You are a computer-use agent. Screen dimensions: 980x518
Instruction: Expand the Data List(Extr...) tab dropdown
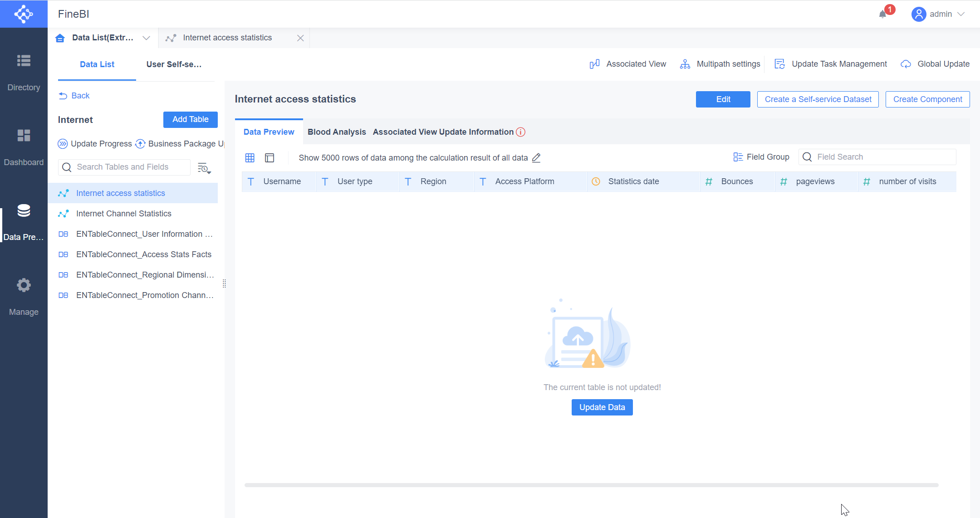tap(146, 38)
